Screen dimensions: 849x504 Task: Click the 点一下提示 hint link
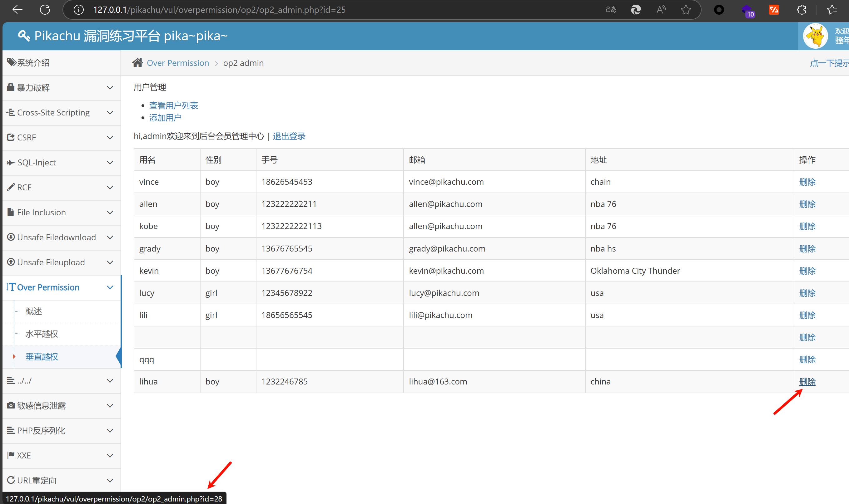[829, 63]
